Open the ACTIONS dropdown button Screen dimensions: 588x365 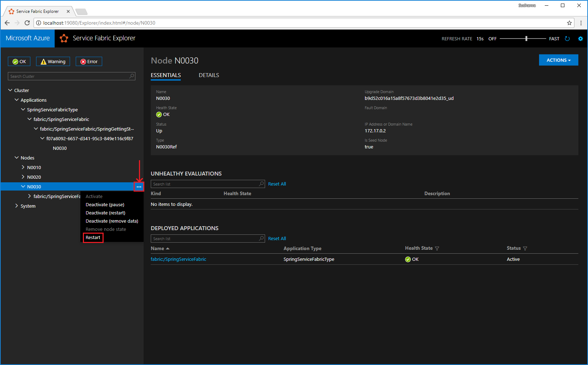(x=558, y=60)
